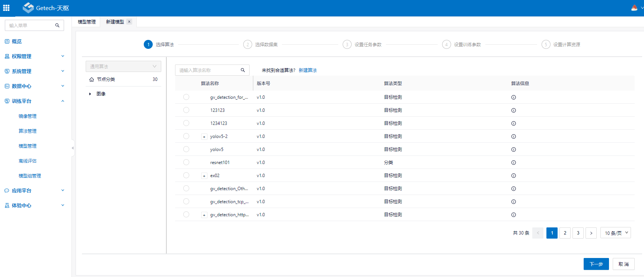
Task: Open the 通用算法 dropdown
Action: pos(123,66)
